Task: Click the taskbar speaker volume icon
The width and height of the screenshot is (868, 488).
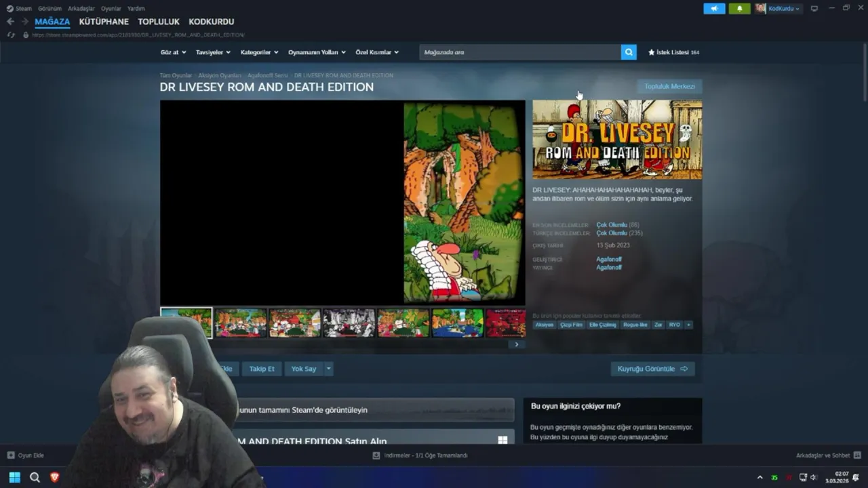Action: [x=813, y=477]
